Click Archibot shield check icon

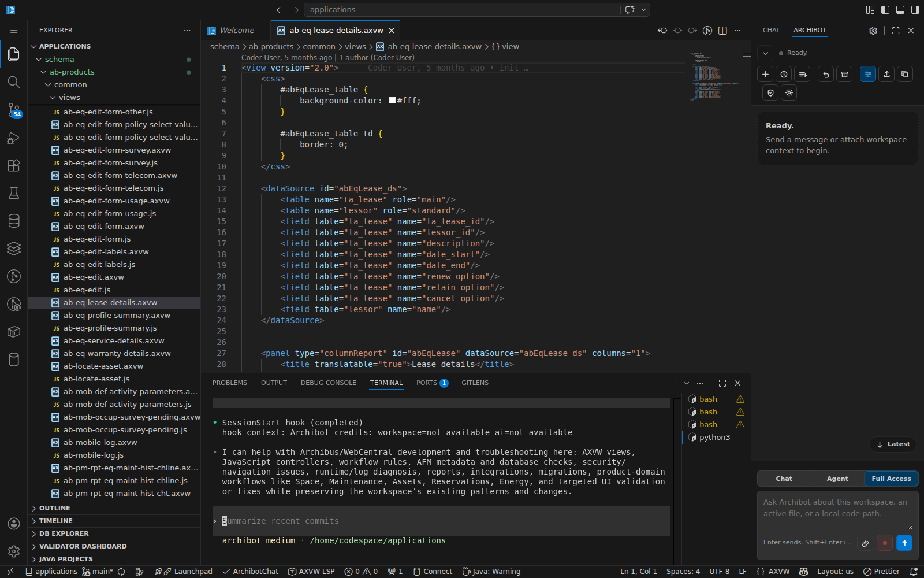pyautogui.click(x=770, y=92)
